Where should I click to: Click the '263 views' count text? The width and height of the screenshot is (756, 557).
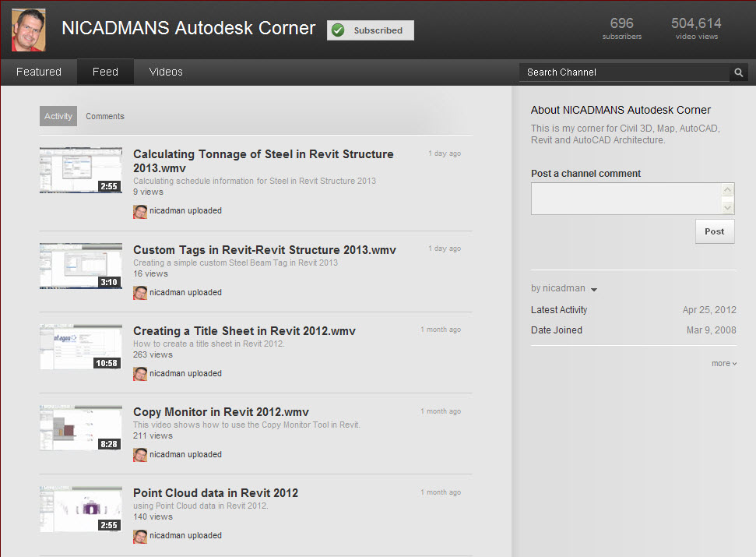click(153, 355)
